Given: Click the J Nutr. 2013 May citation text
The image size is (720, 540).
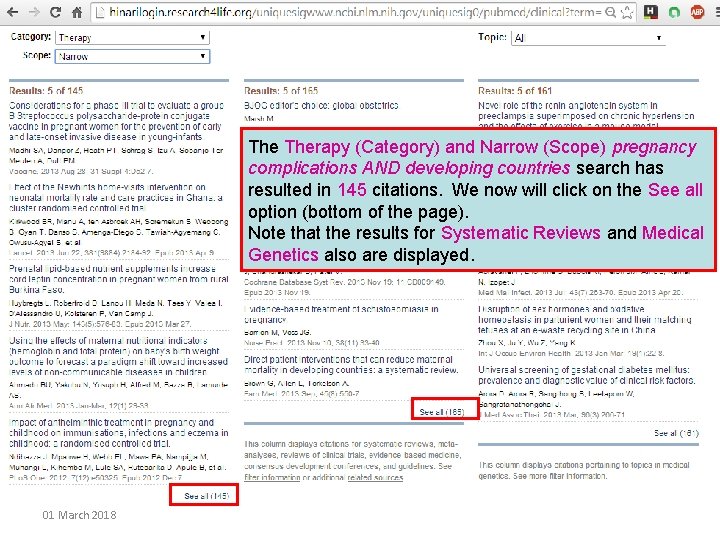Looking at the screenshot, I should point(100,324).
